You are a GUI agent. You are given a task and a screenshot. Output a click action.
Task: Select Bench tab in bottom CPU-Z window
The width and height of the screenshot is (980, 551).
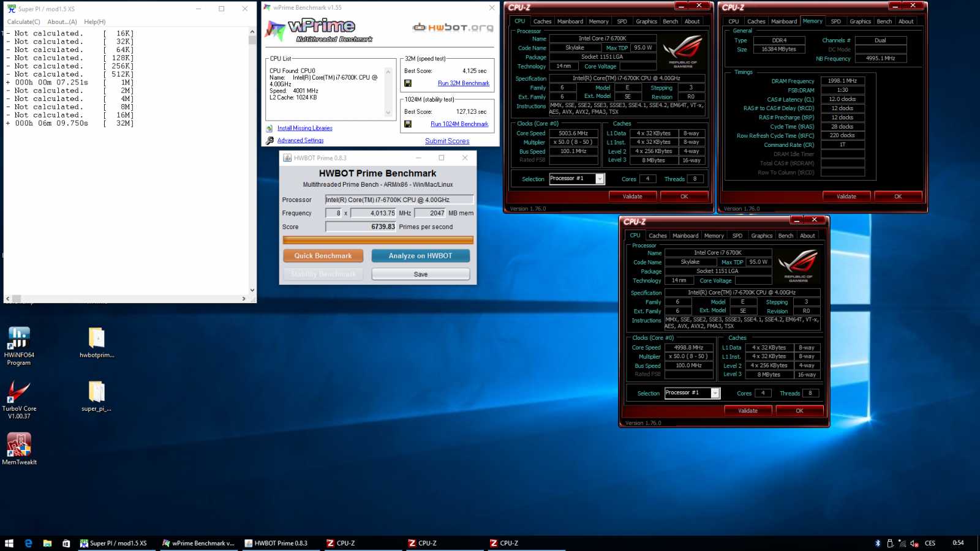coord(785,236)
